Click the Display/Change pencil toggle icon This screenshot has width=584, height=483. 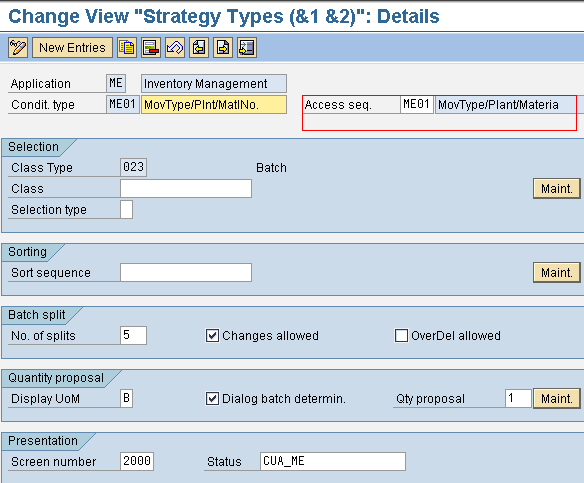click(18, 48)
